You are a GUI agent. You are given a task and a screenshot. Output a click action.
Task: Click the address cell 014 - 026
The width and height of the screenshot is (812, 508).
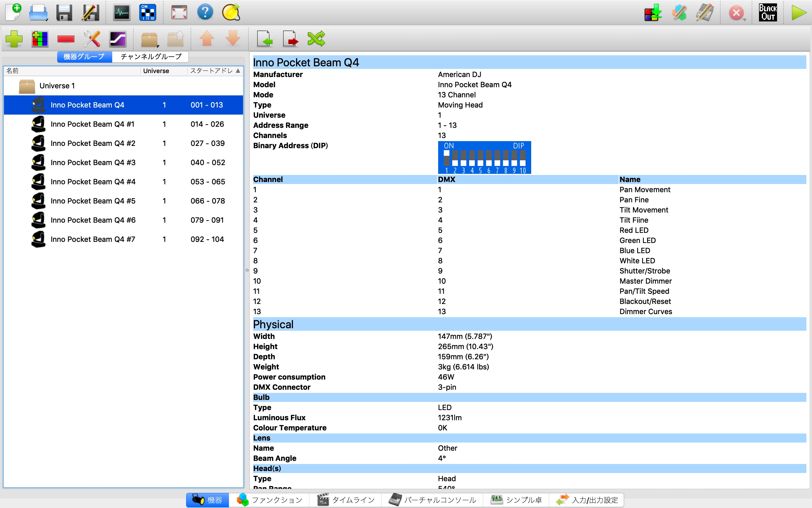(207, 124)
